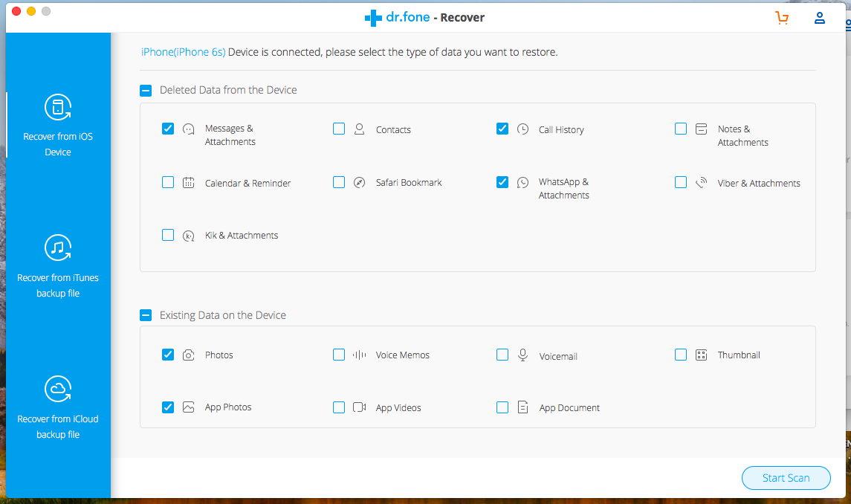Click the Thumbnail grid icon
The height and width of the screenshot is (504, 851).
tap(701, 355)
